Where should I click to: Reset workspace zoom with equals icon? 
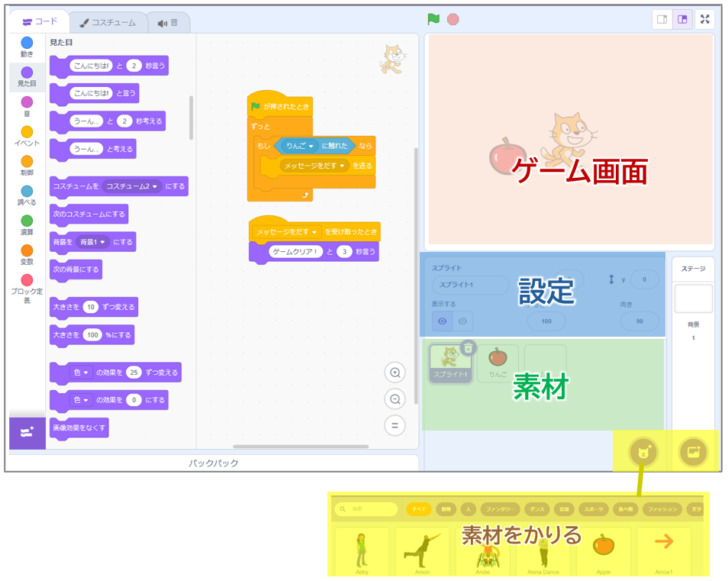[395, 425]
